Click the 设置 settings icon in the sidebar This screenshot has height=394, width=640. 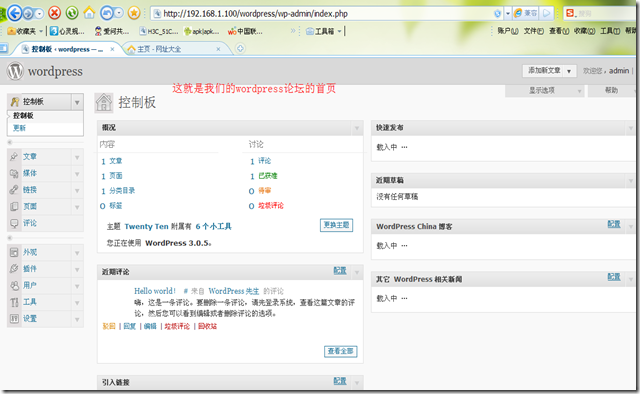[14, 318]
